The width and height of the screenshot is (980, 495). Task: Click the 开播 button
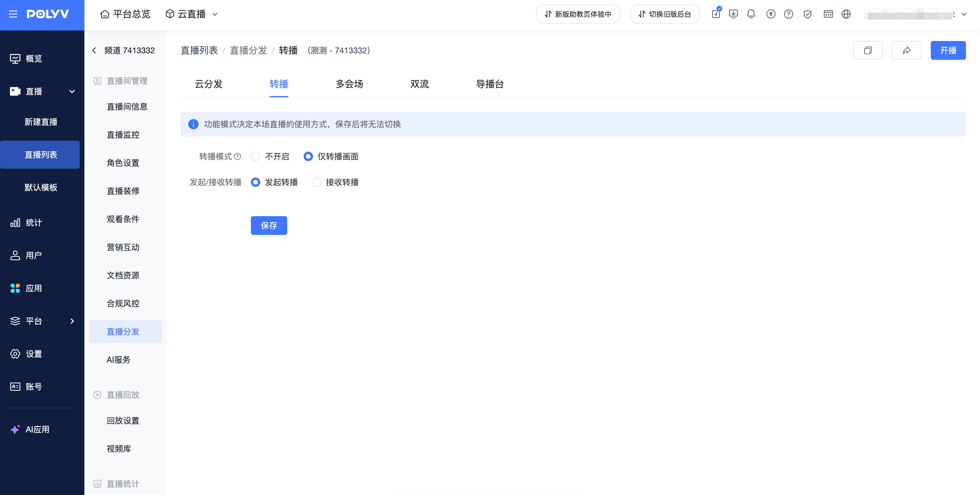948,50
